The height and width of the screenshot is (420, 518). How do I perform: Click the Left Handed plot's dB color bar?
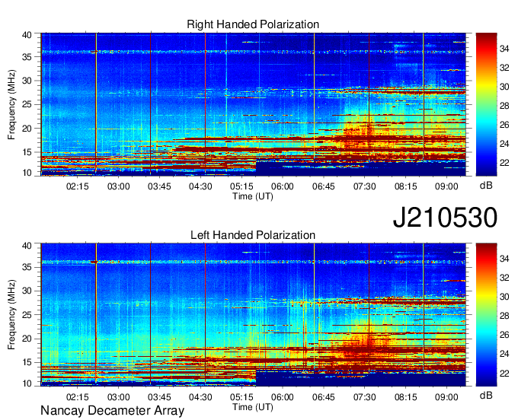486,314
